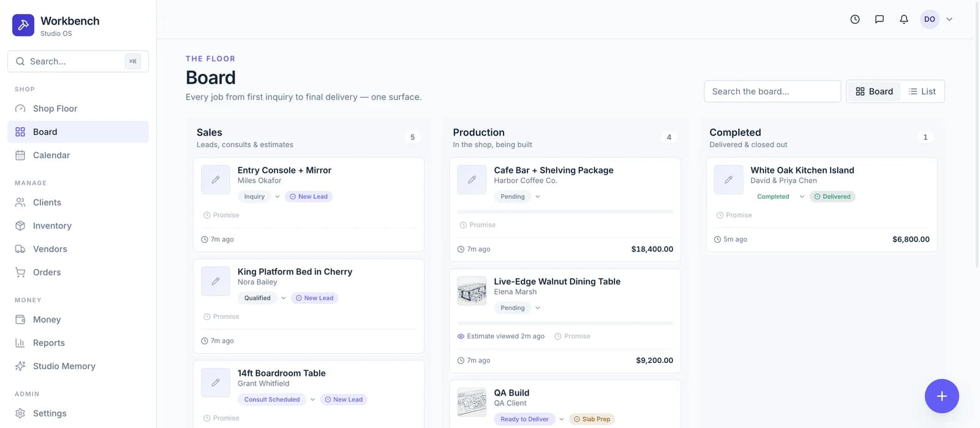
Task: Open the Clients page
Action: pos(78,202)
